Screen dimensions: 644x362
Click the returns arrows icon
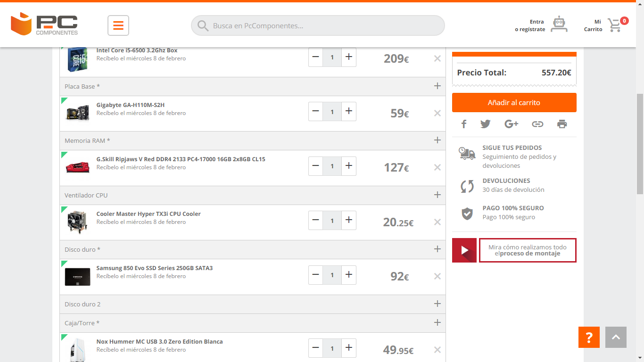[467, 186]
